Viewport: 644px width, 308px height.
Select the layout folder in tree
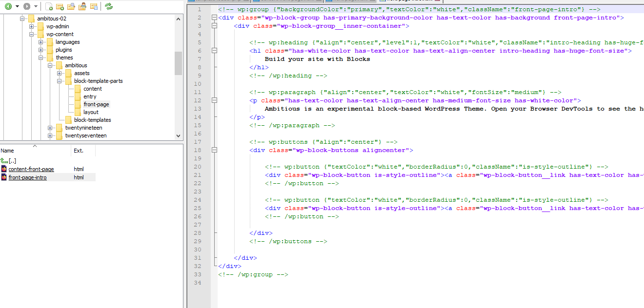[x=91, y=112]
